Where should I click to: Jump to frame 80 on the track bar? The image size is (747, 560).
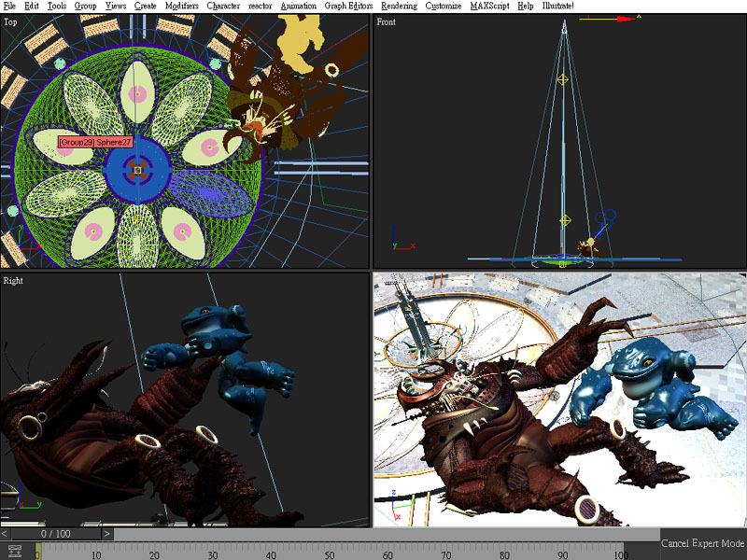pos(504,554)
